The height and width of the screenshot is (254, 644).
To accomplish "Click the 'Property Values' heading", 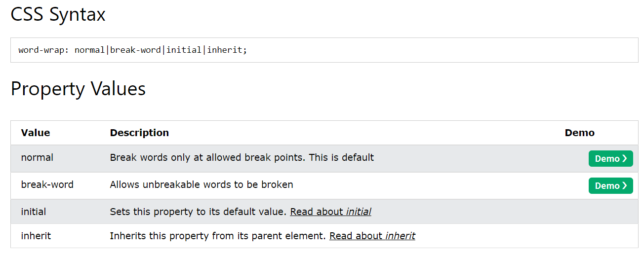I will point(78,89).
